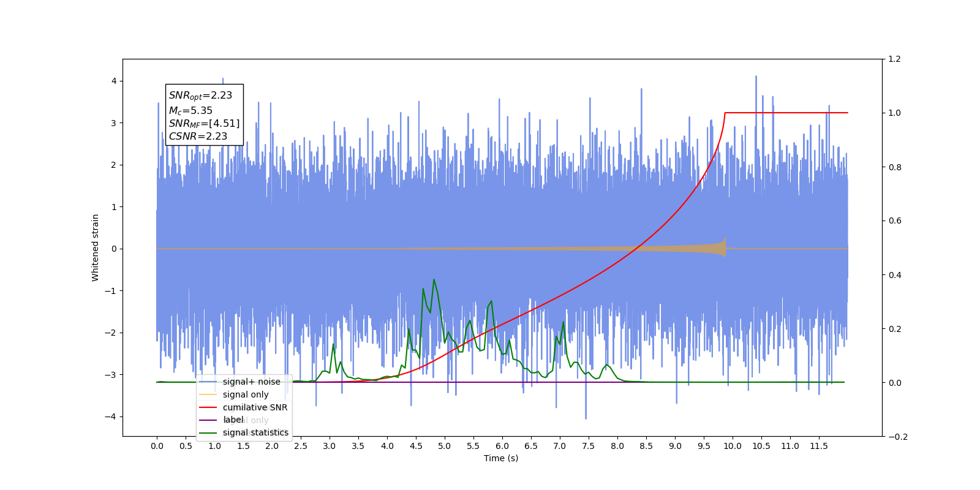Click the left y-axis tick label 4
This screenshot has width=980, height=490.
pyautogui.click(x=113, y=81)
